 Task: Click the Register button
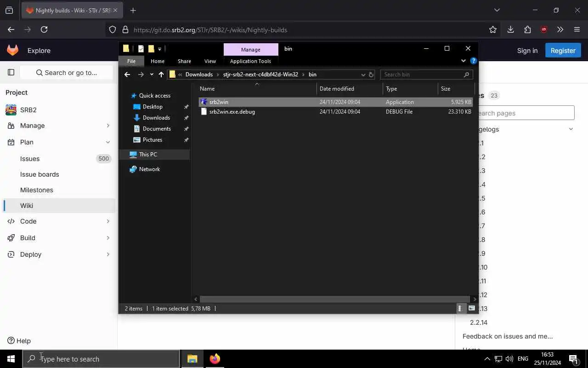pyautogui.click(x=563, y=51)
